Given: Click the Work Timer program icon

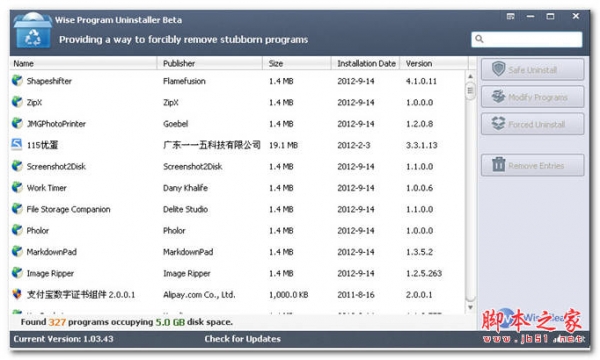Looking at the screenshot, I should pos(17,187).
